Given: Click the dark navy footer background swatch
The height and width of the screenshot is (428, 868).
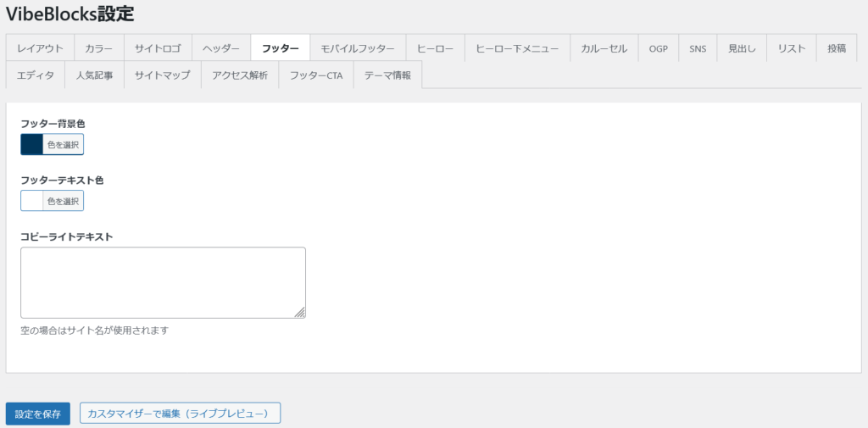Looking at the screenshot, I should click(32, 145).
